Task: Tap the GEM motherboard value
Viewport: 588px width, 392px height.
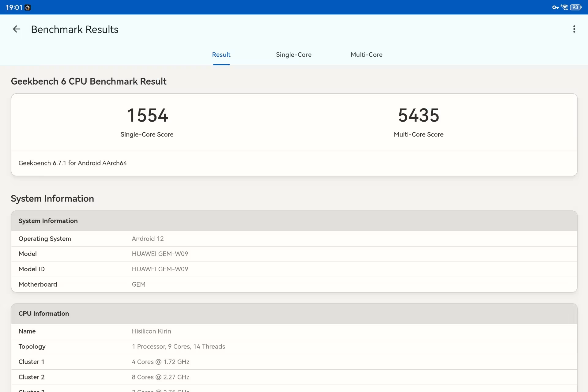Action: (138, 285)
